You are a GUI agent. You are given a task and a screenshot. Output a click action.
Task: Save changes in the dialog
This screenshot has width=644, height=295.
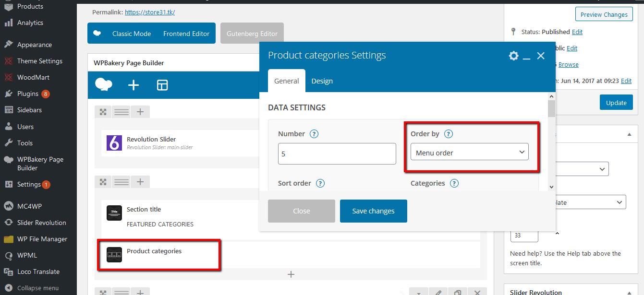coord(374,211)
